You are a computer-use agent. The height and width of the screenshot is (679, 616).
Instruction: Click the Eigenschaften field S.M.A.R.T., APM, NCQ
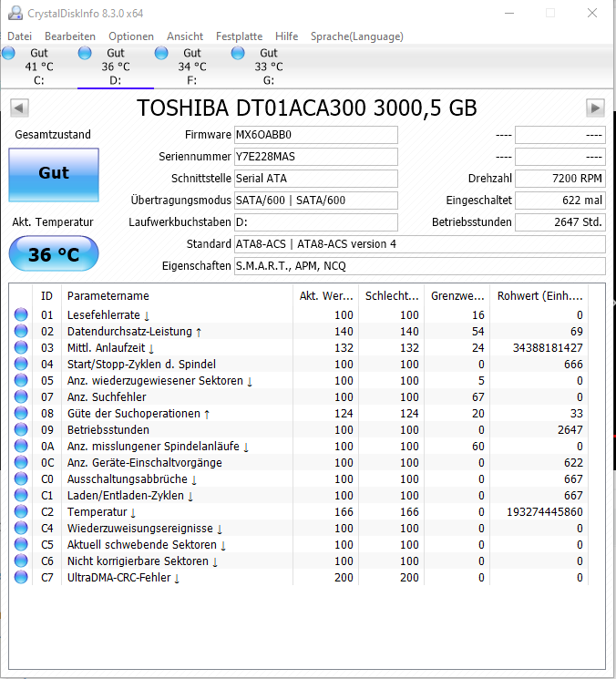click(x=420, y=266)
